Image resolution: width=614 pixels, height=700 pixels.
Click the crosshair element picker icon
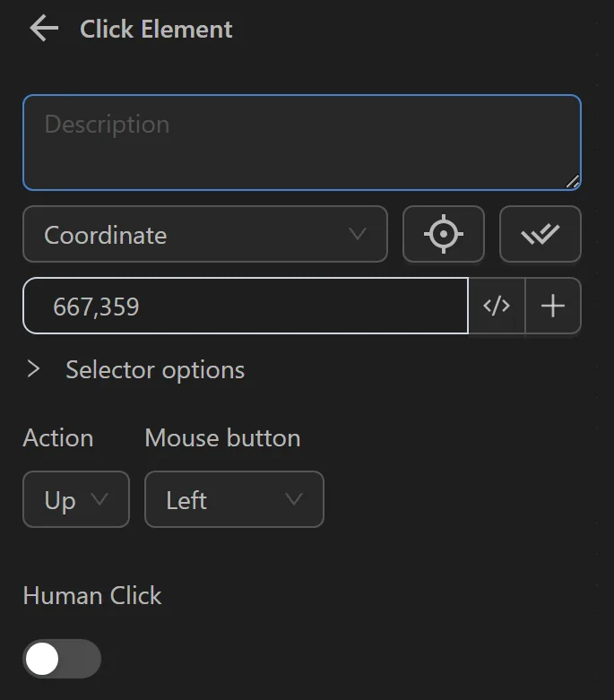pyautogui.click(x=444, y=235)
